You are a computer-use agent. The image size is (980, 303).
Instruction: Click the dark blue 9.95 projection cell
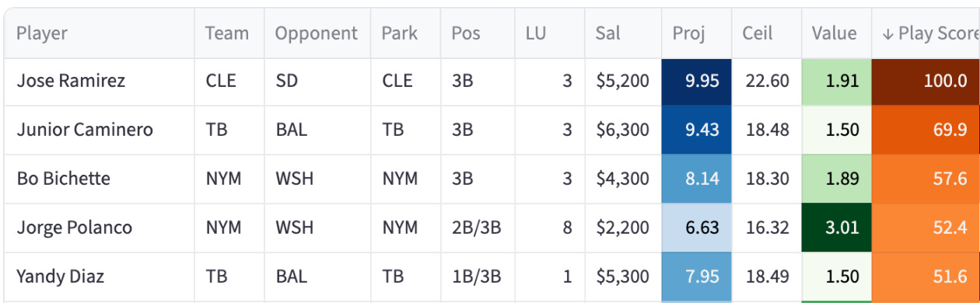696,81
